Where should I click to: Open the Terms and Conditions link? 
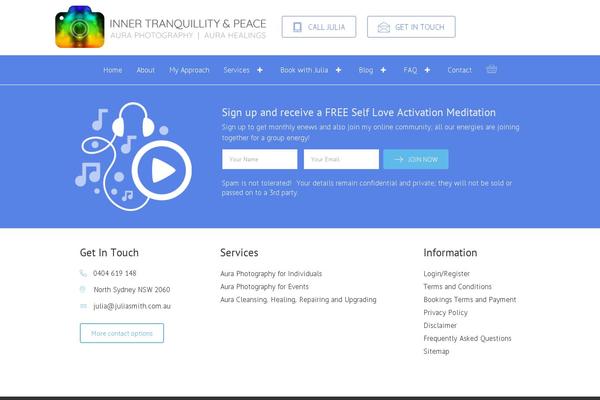pyautogui.click(x=457, y=286)
